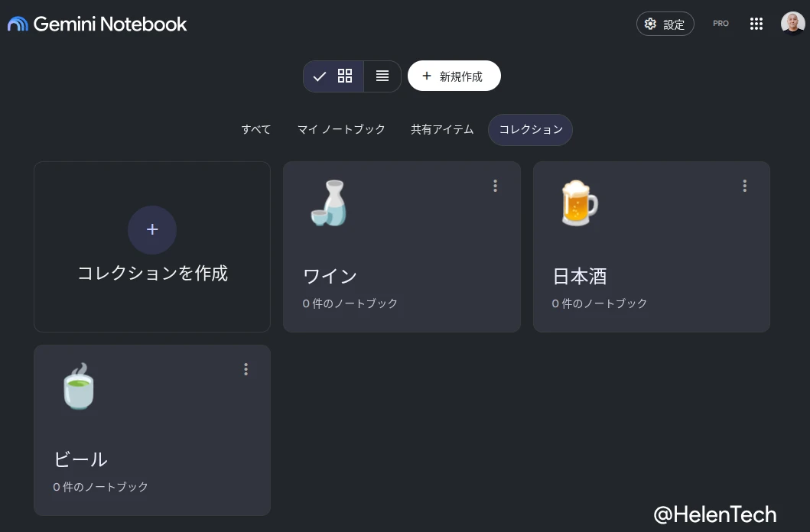Select the 共有アイテム tab
Screen dimensions: 810x532
pos(442,129)
